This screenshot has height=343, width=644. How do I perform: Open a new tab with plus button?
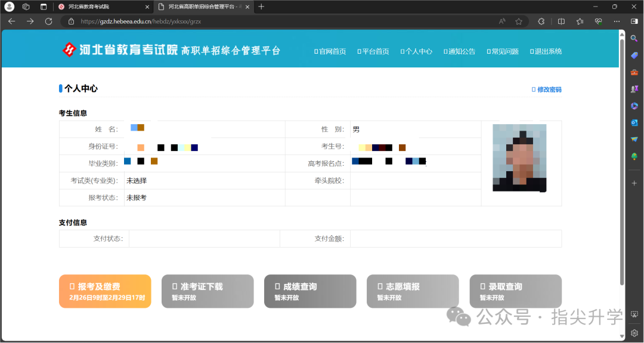tap(261, 7)
